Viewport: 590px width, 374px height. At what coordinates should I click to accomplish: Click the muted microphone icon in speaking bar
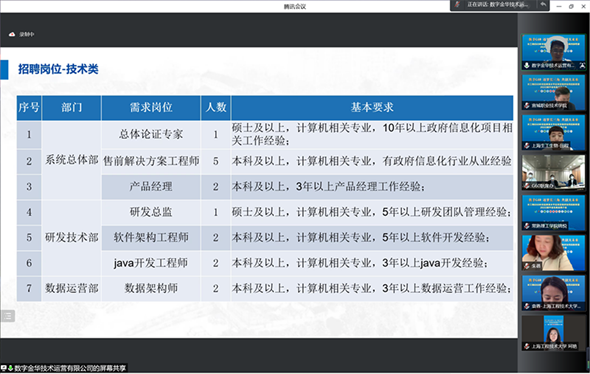[457, 5]
